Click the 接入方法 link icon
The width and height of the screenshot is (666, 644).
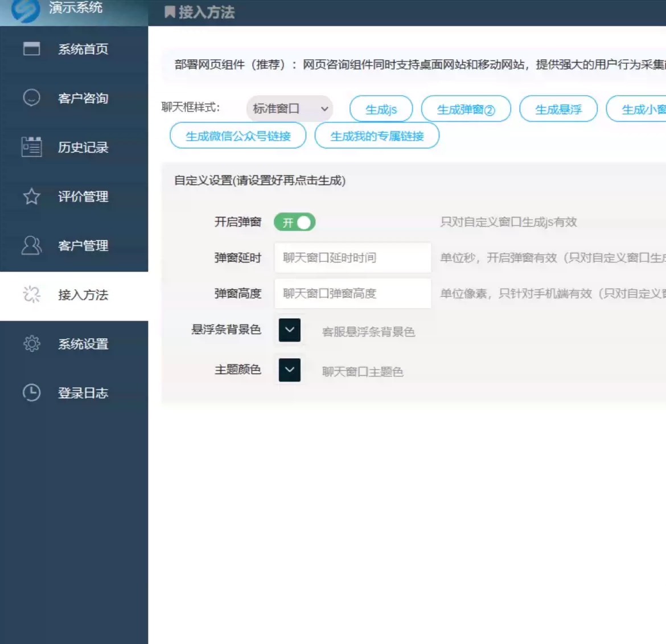[x=31, y=294]
